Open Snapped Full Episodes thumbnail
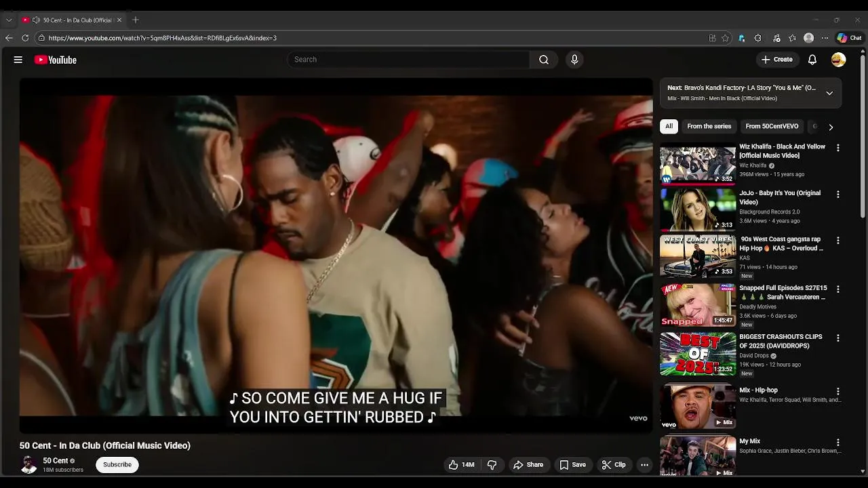This screenshot has height=488, width=868. (698, 305)
